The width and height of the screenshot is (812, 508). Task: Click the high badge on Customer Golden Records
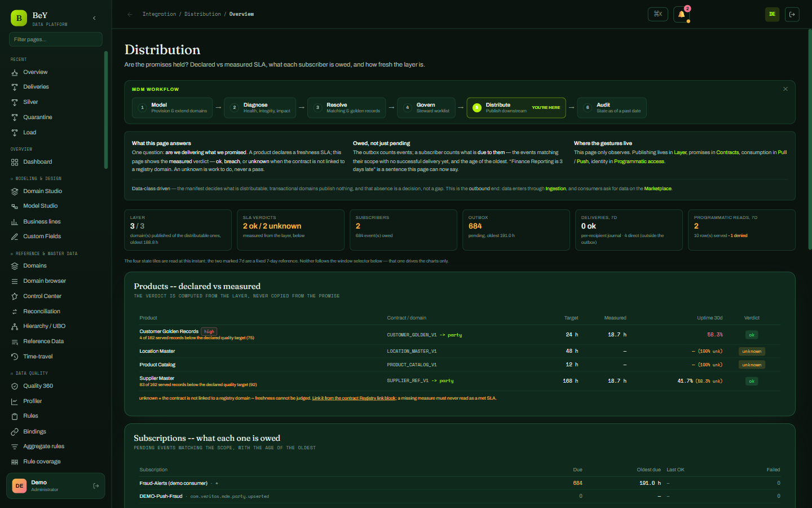tap(209, 331)
